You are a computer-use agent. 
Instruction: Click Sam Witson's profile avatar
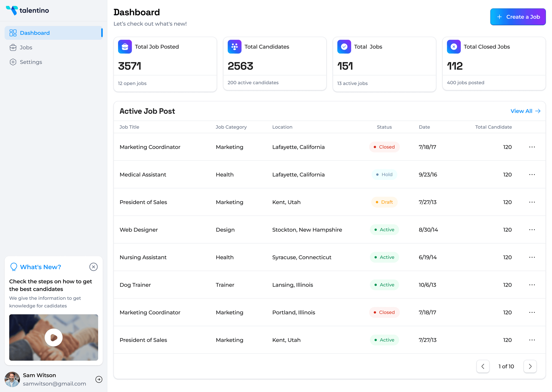[x=12, y=379]
